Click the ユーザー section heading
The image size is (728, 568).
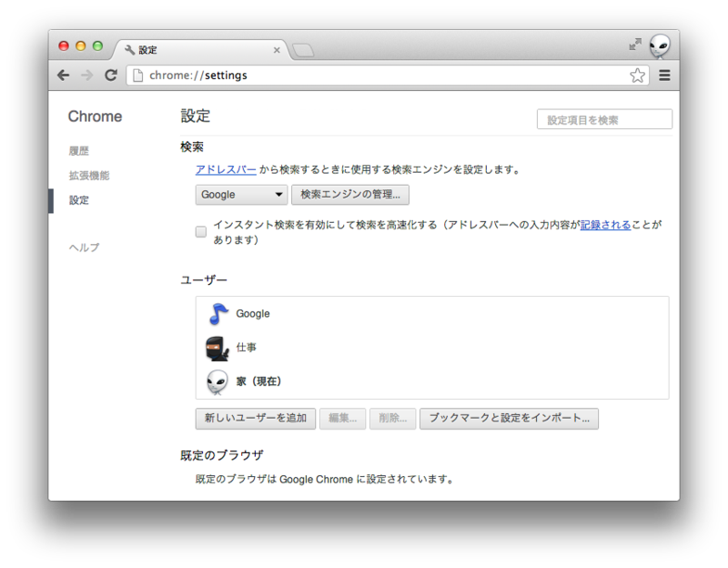click(x=203, y=280)
